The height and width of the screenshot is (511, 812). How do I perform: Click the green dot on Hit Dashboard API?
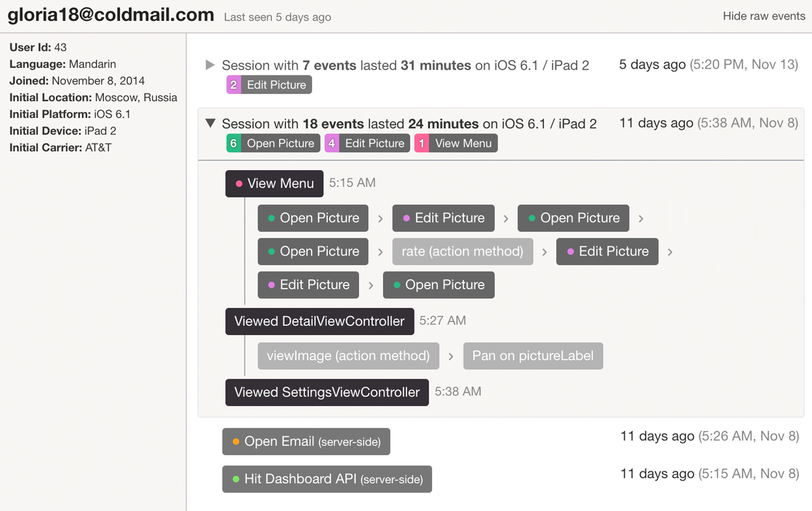coord(236,479)
